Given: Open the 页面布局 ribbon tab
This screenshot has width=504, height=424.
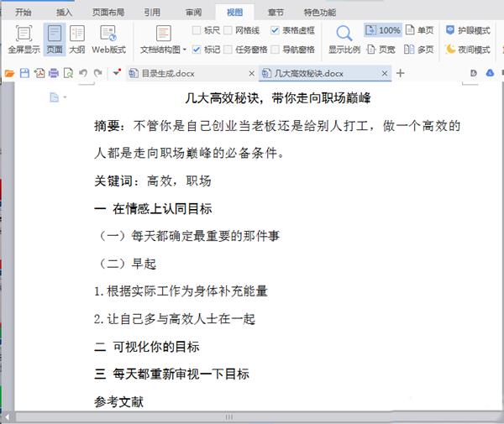Looking at the screenshot, I should click(108, 13).
